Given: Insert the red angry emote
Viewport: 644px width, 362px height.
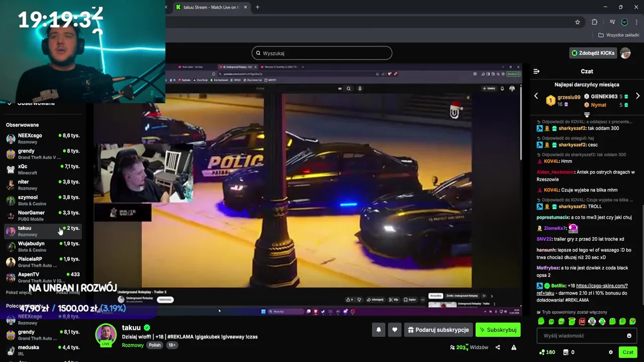Looking at the screenshot, I should [x=582, y=321].
